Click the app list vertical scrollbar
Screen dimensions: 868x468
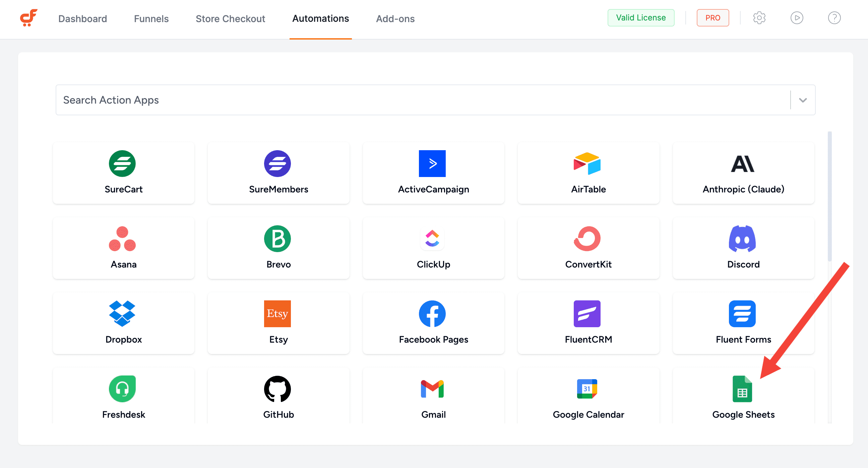click(829, 195)
